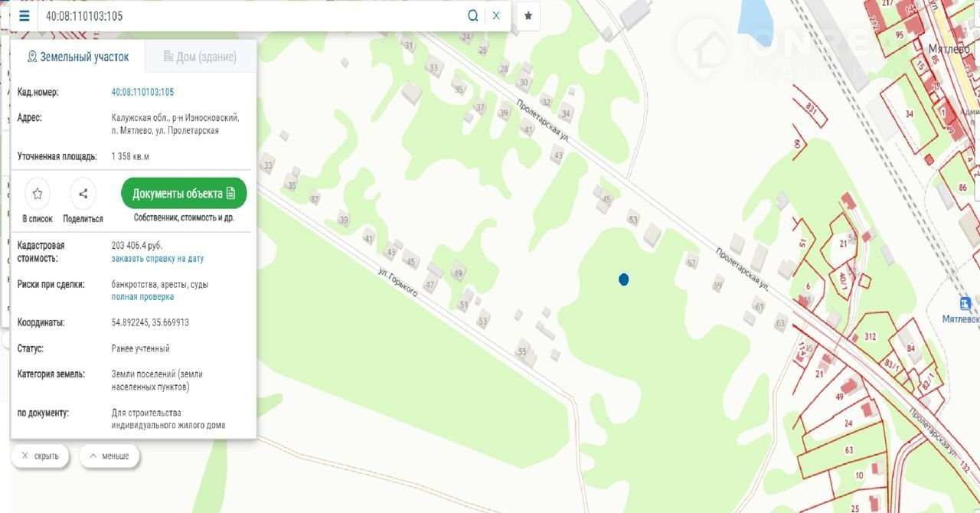Click the Документы объекта button

[184, 194]
